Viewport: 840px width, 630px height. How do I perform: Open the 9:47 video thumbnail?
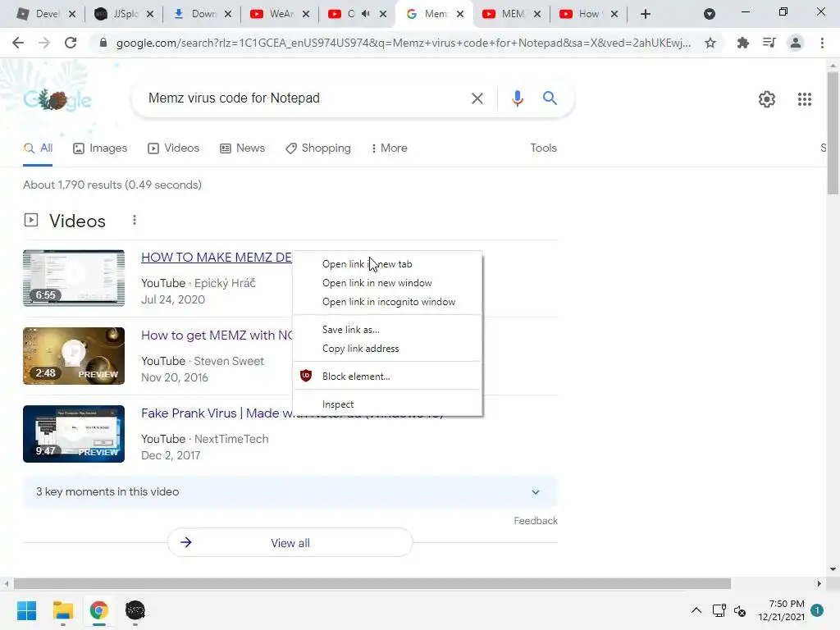pos(74,434)
